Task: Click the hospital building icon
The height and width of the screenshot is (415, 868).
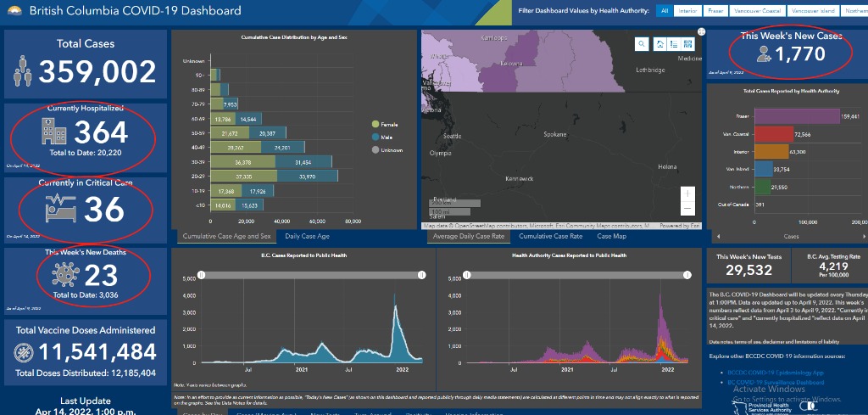Action: coord(53,132)
